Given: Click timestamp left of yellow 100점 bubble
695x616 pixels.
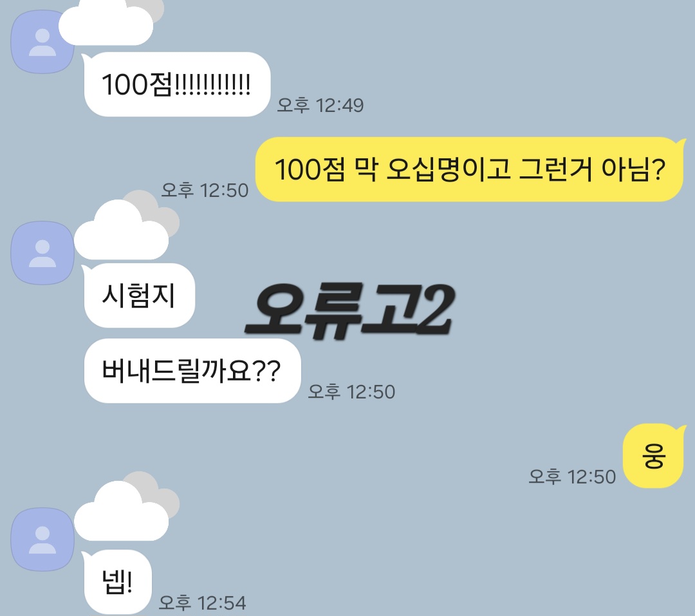Looking at the screenshot, I should click(205, 191).
